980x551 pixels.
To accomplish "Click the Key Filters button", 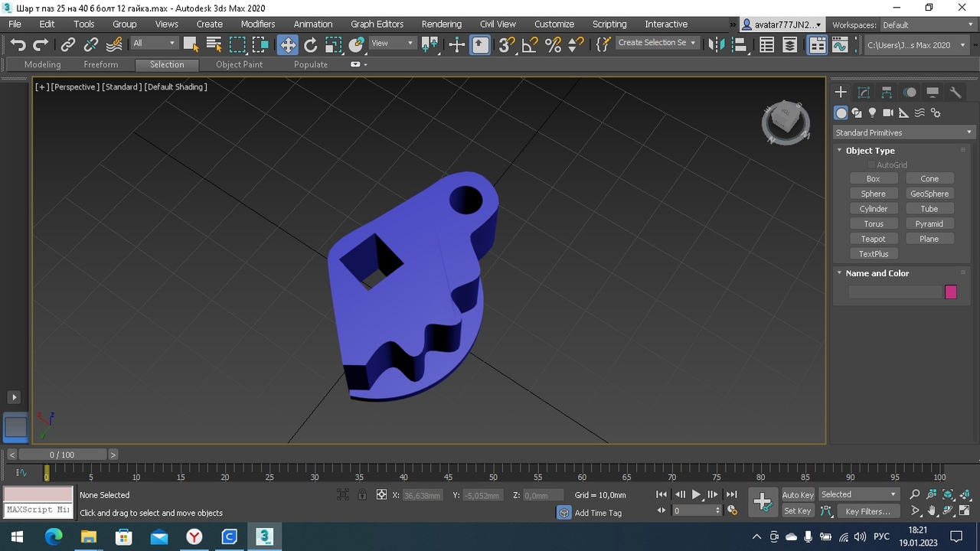I will pyautogui.click(x=867, y=511).
